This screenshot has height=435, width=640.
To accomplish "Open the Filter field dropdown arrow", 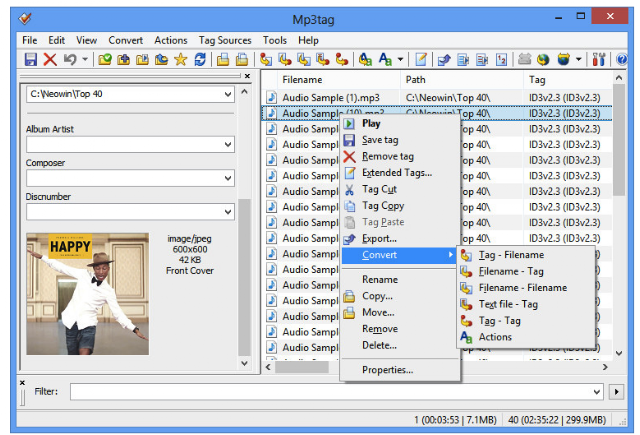I will click(597, 392).
